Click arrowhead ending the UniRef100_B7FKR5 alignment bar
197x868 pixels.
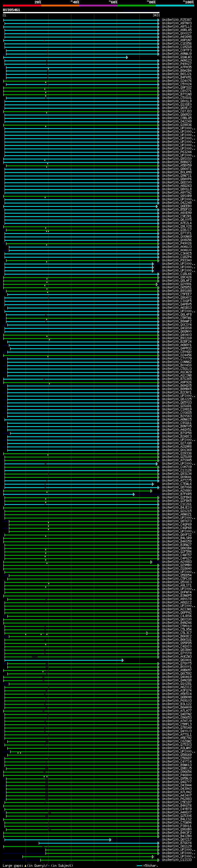(134, 494)
